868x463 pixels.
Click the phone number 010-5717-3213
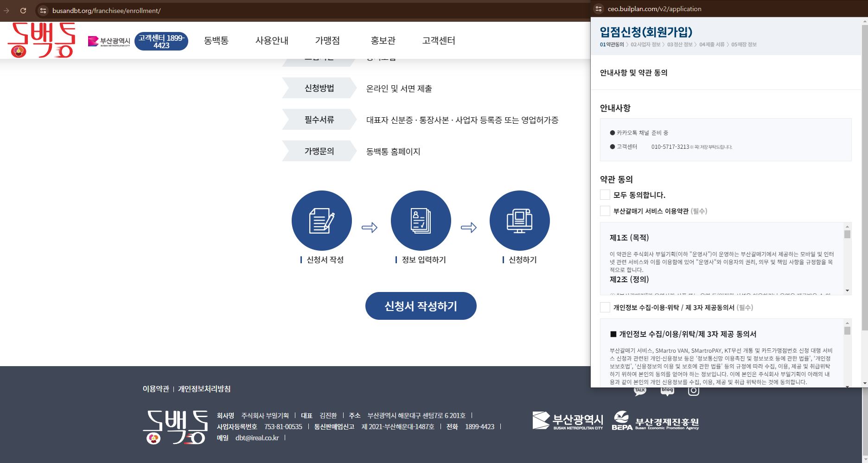[x=670, y=147]
